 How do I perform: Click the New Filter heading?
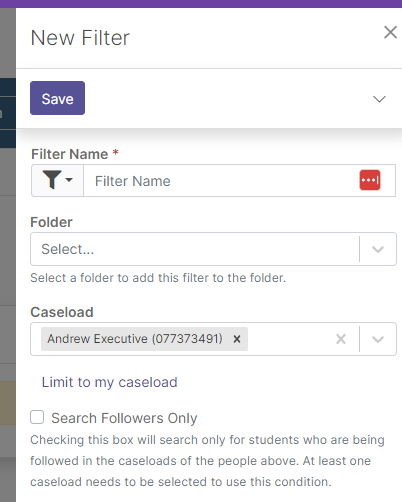click(x=80, y=38)
